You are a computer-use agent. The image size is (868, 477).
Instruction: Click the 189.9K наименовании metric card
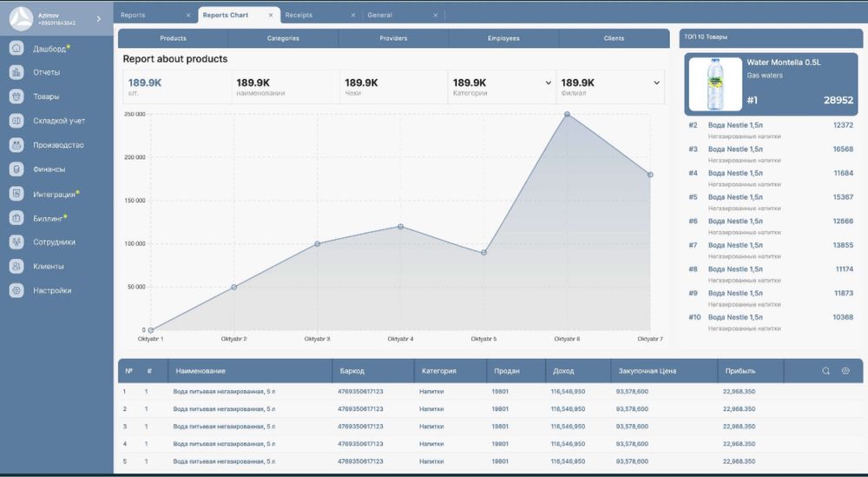[285, 87]
